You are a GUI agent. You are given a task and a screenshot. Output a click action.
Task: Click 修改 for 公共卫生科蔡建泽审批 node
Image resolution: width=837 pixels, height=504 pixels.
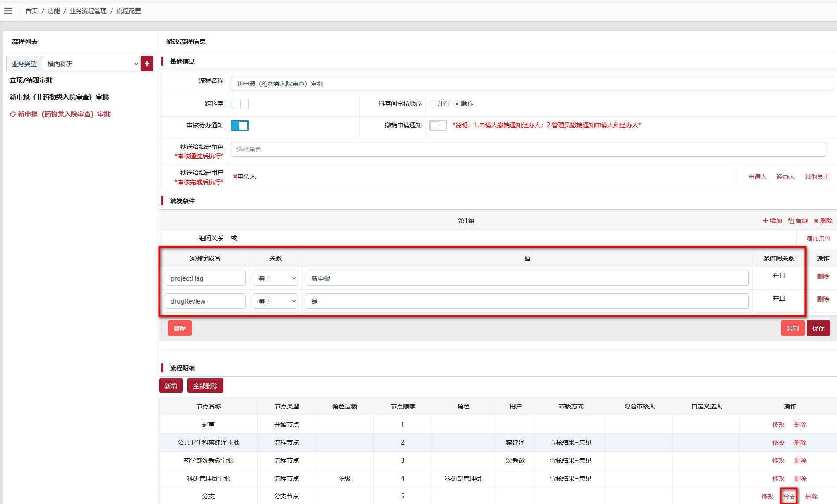[x=778, y=443]
